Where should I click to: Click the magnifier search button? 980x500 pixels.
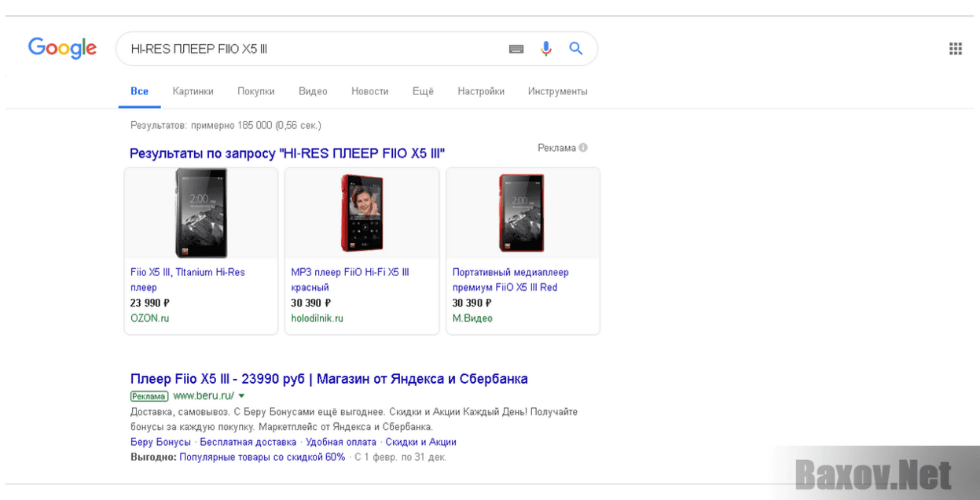[x=576, y=49]
